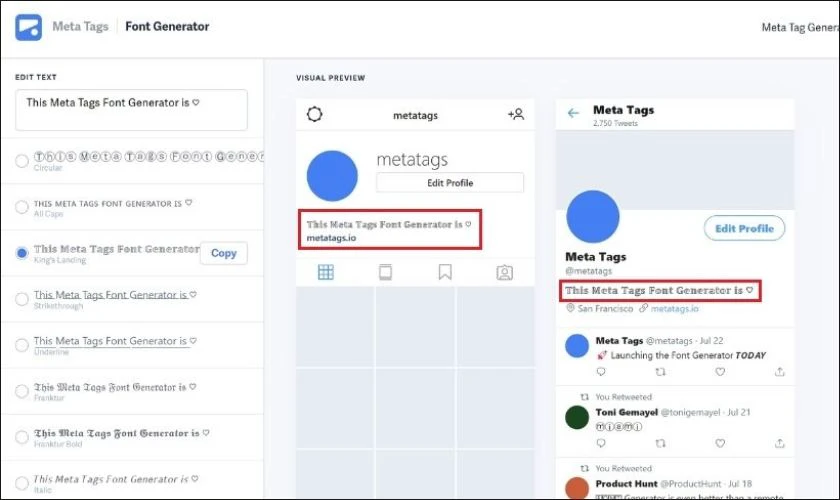
Task: Click Edit Profile in Twitter preview
Action: 745,228
